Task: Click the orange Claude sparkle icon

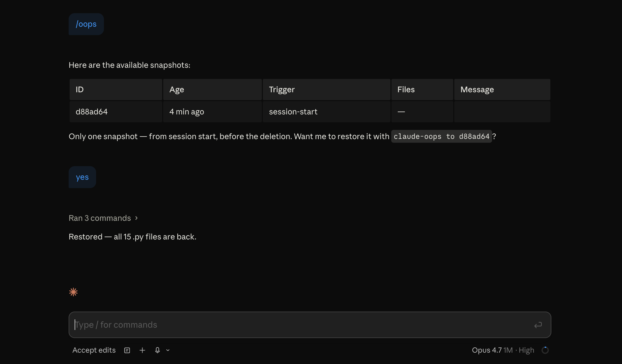Action: tap(73, 292)
